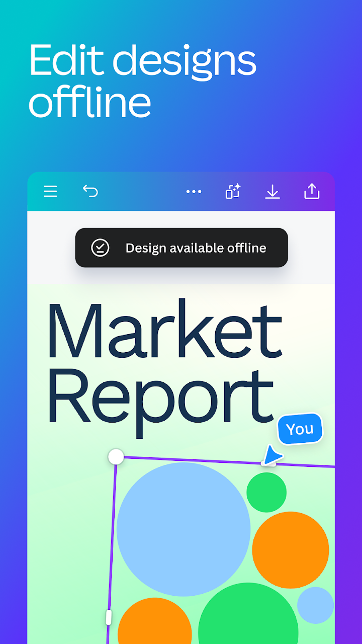Click the left edge pill resize handle
Screen dimensions: 362x644
coord(108,617)
